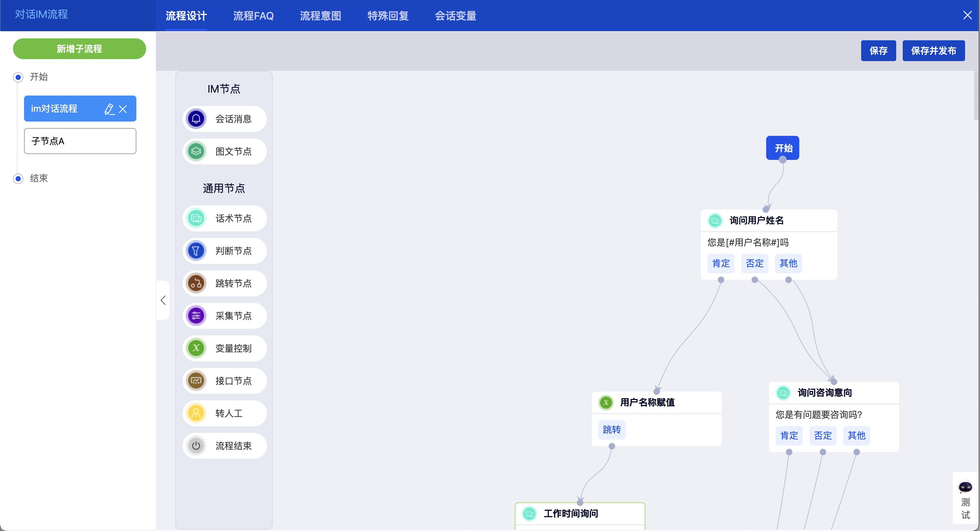Screen dimensions: 980x531
Task: Click the 流程结束 power icon
Action: [x=196, y=445]
